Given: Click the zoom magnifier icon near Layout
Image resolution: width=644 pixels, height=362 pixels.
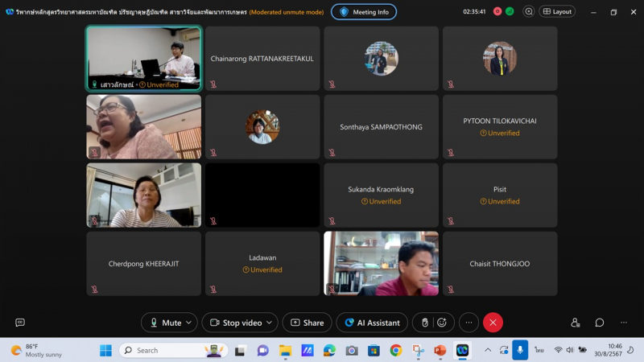Looking at the screenshot, I should (x=529, y=12).
